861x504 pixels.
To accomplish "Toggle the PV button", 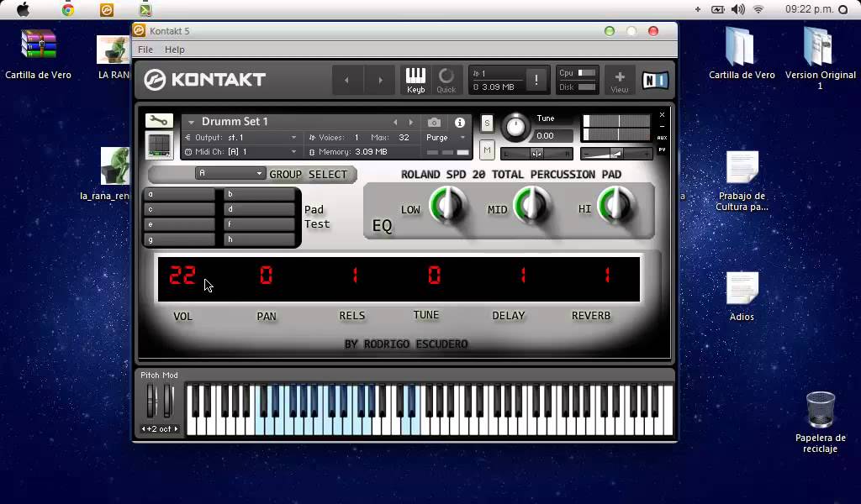I will click(x=663, y=150).
